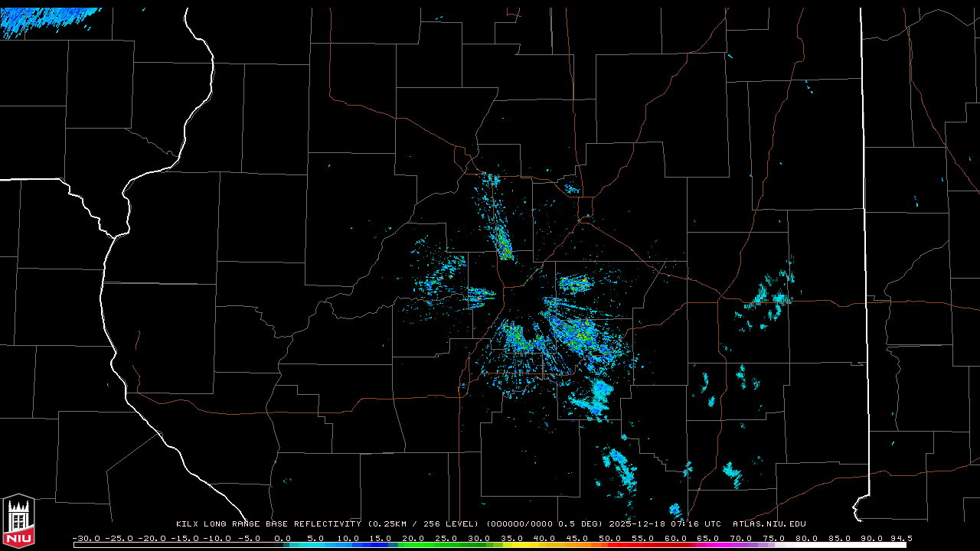Pick the yellow segment of the color bar
The image size is (980, 551).
tap(536, 545)
